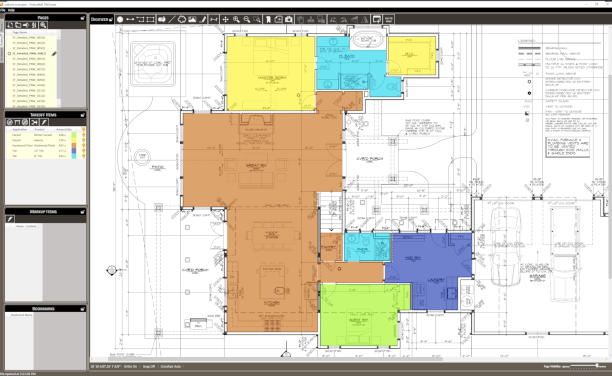Click the third icon in Pages panel toolbar
Screen dimensions: 612x376
coord(26,25)
